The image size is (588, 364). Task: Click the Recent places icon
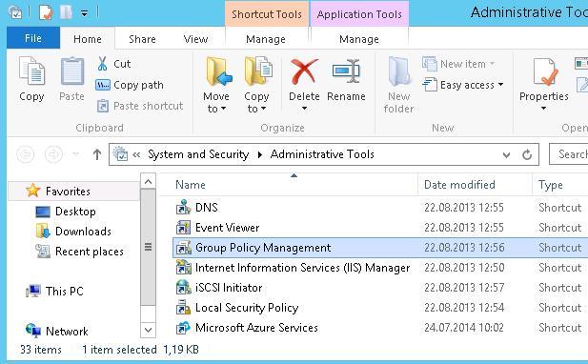pos(43,252)
